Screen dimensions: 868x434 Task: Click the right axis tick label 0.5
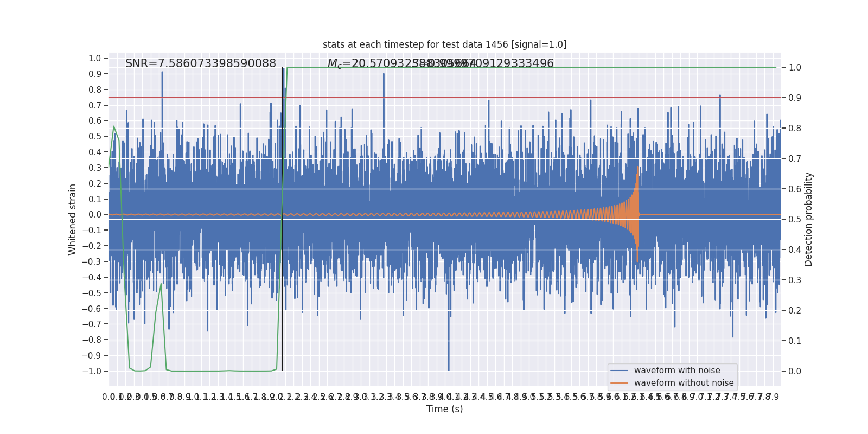click(x=795, y=219)
